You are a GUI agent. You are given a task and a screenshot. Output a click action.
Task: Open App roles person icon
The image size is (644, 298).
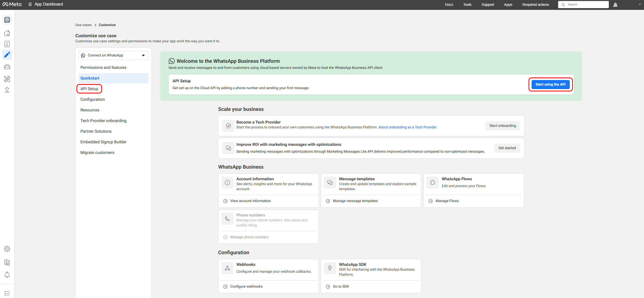click(7, 263)
